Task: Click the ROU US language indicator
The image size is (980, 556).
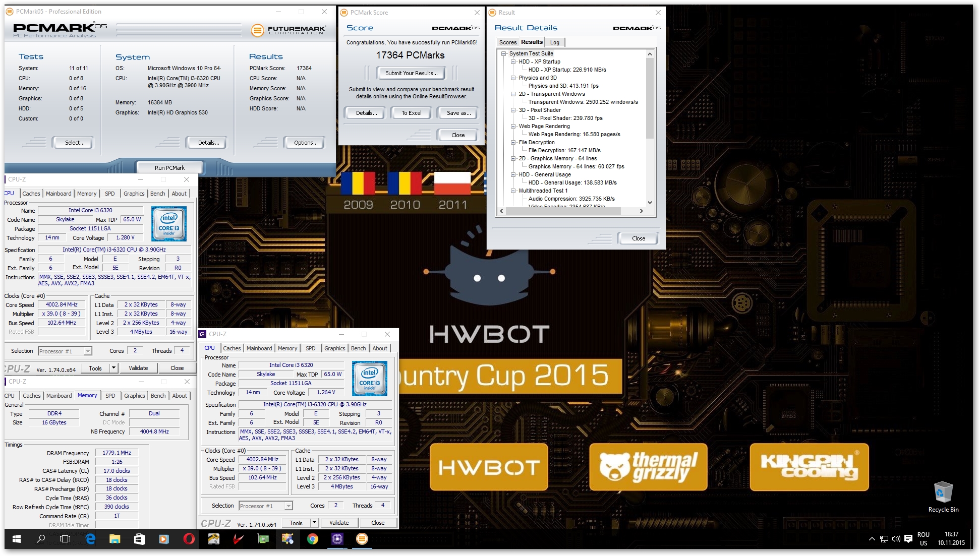Action: tap(923, 539)
